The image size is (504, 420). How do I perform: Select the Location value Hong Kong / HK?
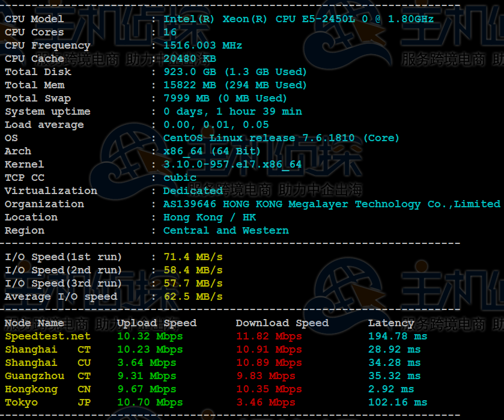pos(209,217)
